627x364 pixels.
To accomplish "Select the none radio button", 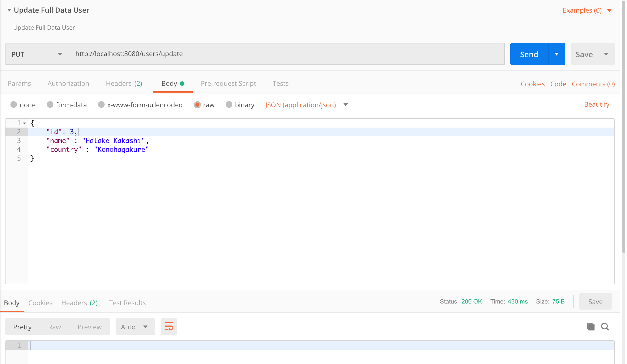I will point(14,104).
